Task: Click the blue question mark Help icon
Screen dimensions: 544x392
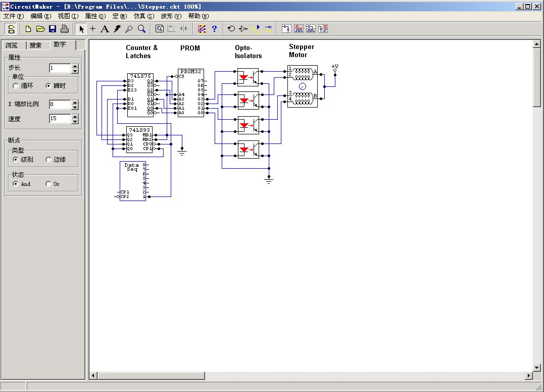Action: tap(214, 29)
